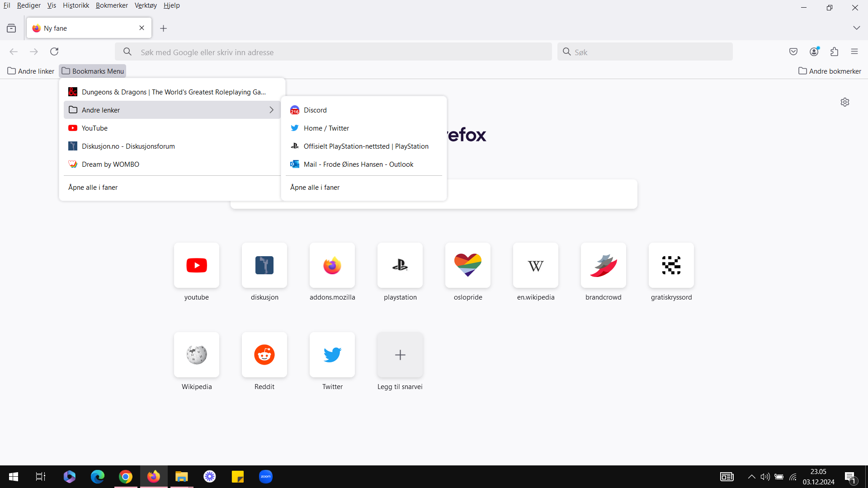Open Verktøy menu
The image size is (868, 488).
coord(146,5)
